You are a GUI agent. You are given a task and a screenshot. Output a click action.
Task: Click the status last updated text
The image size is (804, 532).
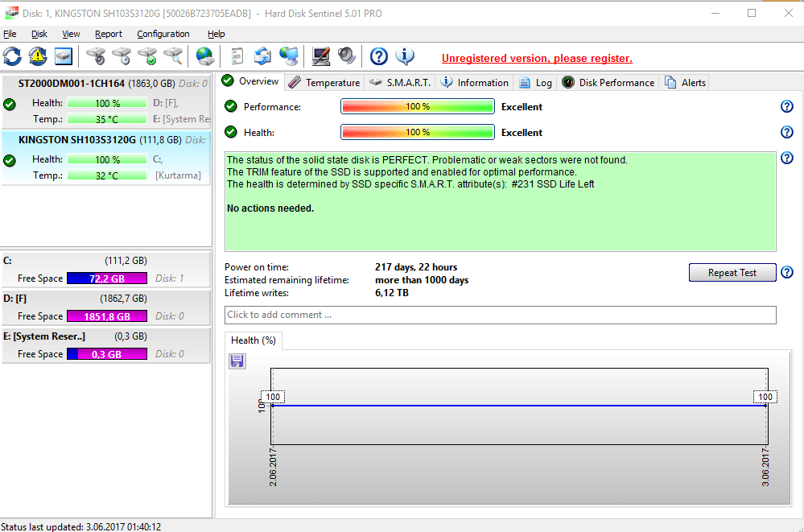(x=81, y=526)
